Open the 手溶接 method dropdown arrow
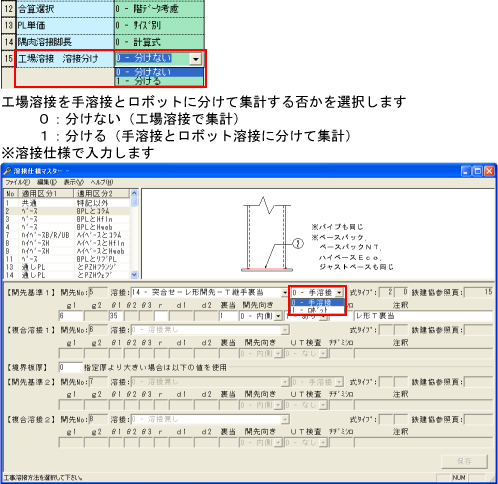 pos(339,293)
